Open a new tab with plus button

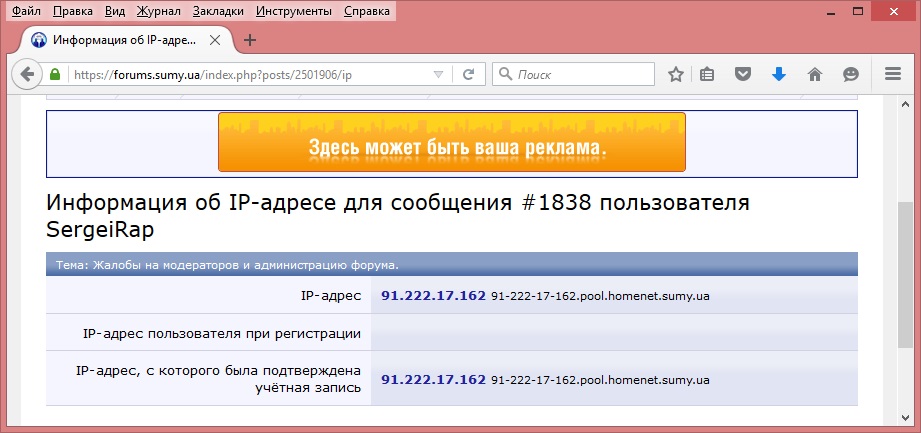(x=250, y=40)
